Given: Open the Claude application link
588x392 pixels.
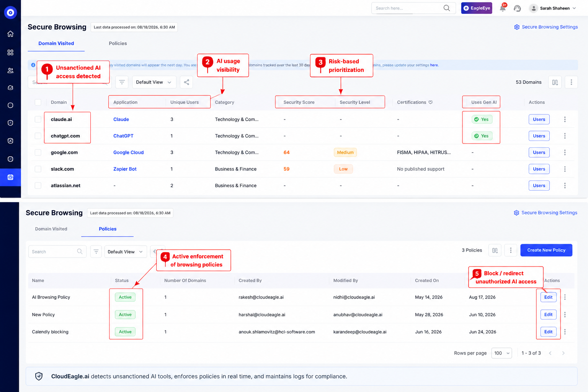Looking at the screenshot, I should [x=121, y=119].
